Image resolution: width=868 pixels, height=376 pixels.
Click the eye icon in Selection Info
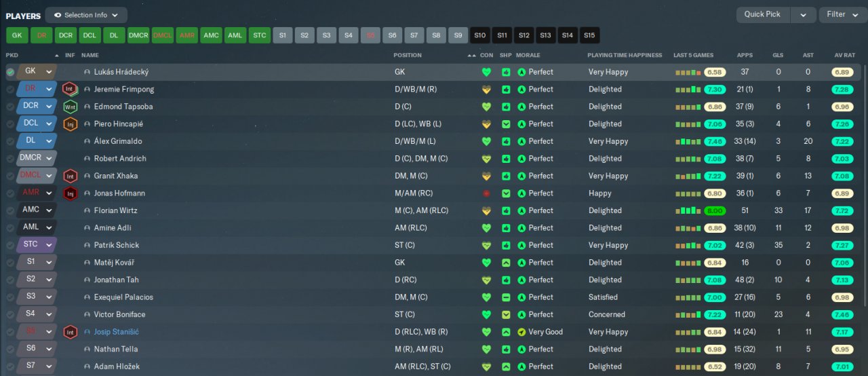tap(58, 15)
